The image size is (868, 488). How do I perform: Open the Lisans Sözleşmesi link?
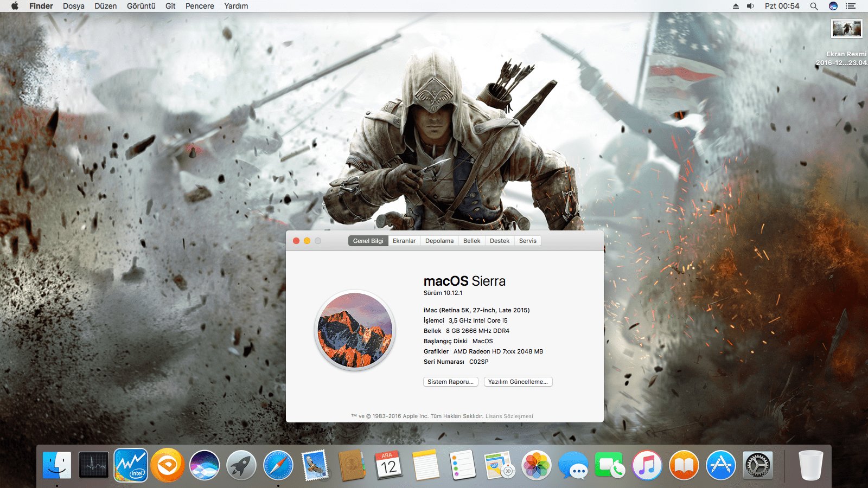coord(509,416)
